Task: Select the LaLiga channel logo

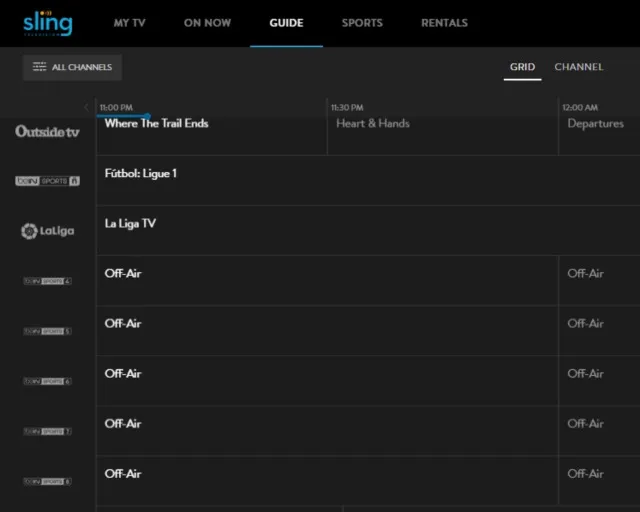Action: (x=47, y=231)
